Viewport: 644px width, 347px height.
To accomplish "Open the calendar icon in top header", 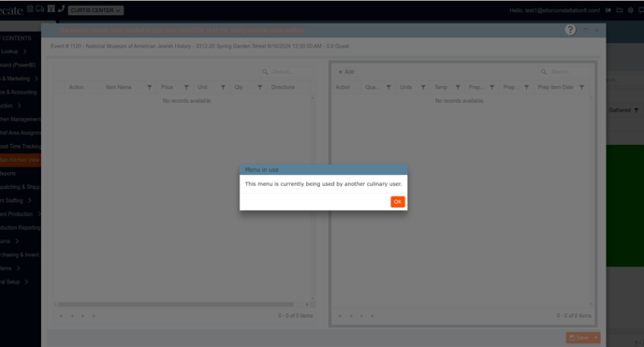I will [x=30, y=8].
